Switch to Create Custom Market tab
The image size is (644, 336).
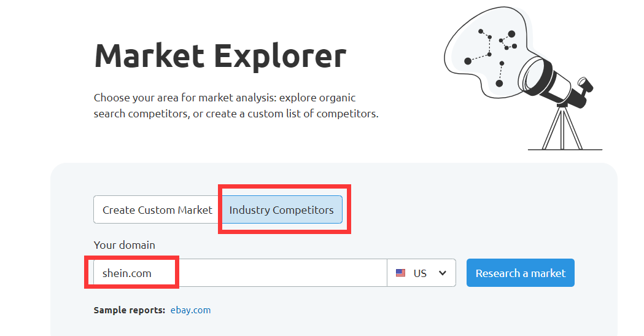tap(157, 210)
